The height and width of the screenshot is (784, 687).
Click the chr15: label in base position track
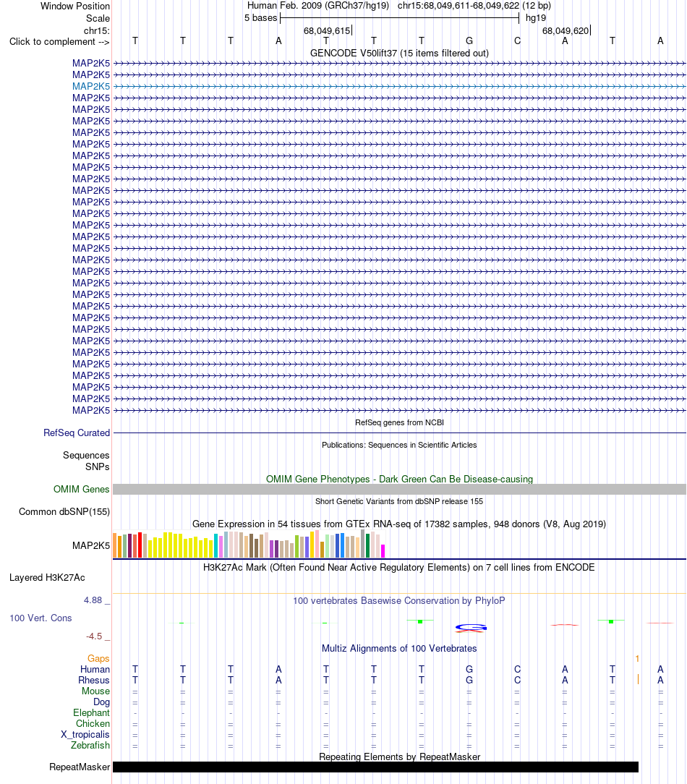coord(96,30)
